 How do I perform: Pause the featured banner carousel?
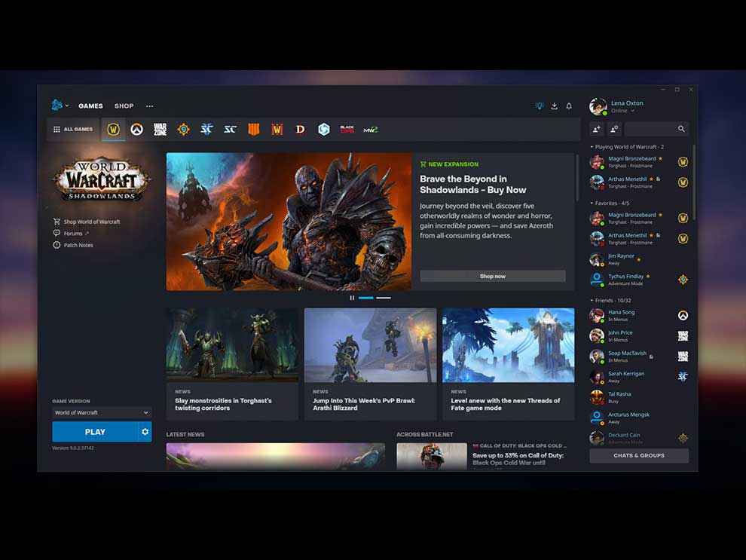352,298
